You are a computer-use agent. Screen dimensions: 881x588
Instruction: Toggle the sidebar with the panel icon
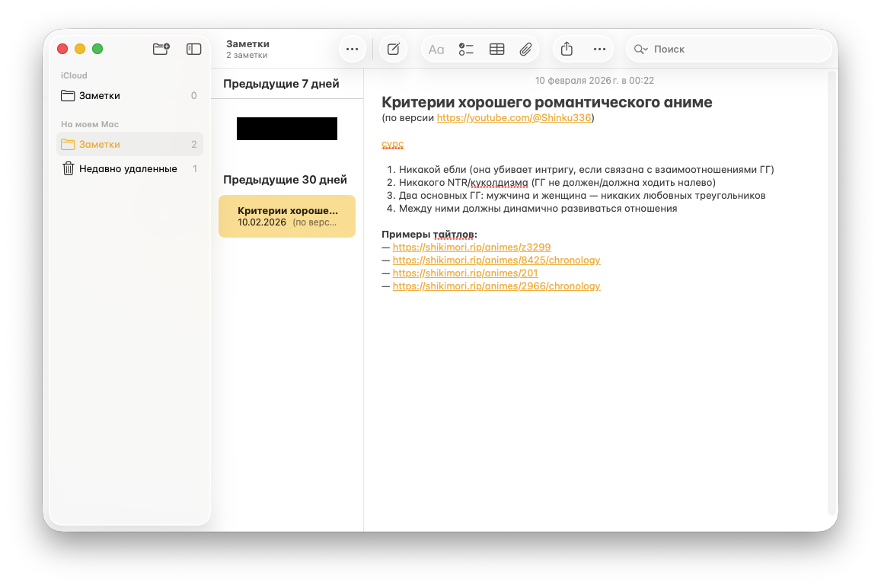tap(194, 49)
